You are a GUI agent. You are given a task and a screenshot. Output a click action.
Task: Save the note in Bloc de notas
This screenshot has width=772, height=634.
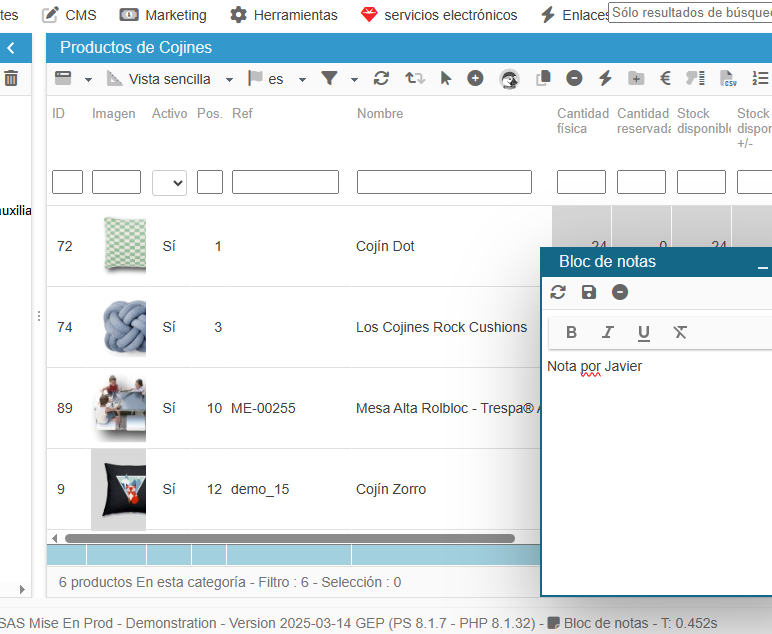click(x=589, y=292)
